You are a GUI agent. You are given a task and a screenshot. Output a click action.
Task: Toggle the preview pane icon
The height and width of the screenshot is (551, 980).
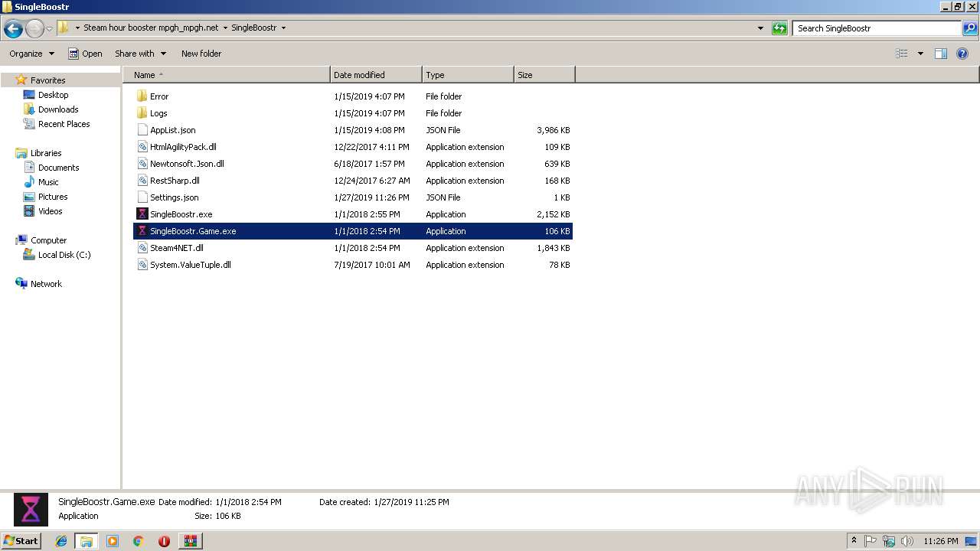pos(941,54)
